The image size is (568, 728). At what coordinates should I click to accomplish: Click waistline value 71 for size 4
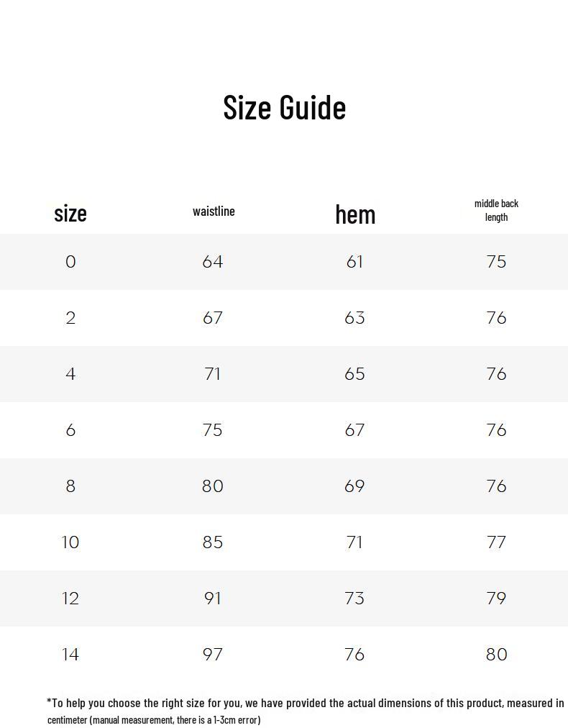coord(213,374)
